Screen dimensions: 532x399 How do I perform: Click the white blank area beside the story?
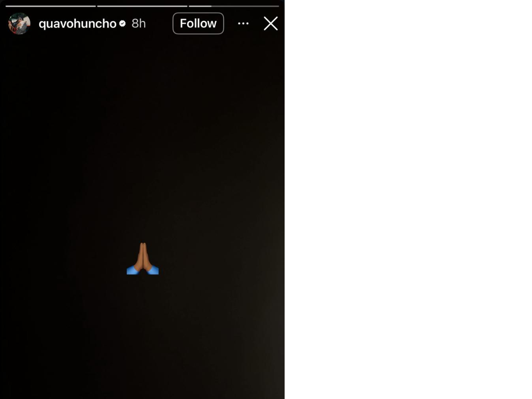pos(408,199)
